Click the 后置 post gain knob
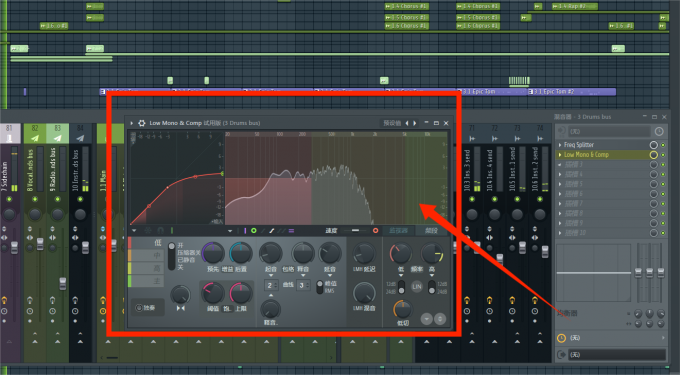The image size is (680, 375). click(241, 253)
